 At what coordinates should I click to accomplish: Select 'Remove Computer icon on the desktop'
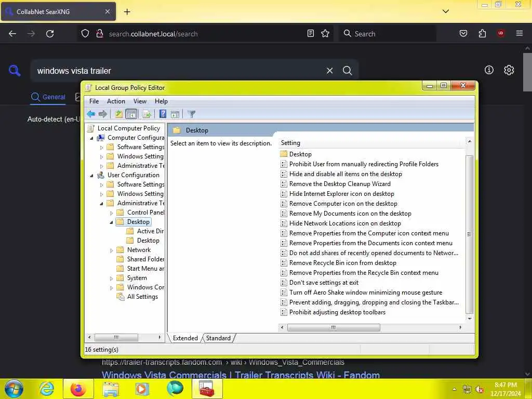pyautogui.click(x=339, y=203)
